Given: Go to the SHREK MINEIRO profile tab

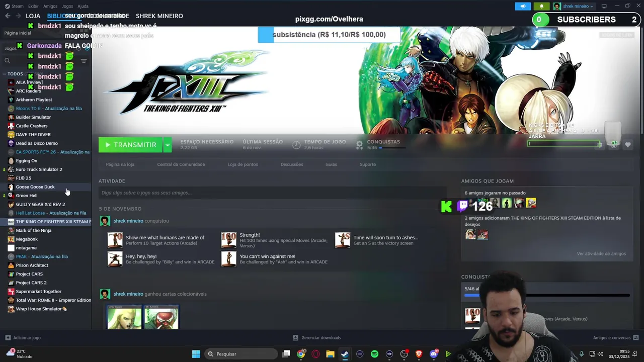Looking at the screenshot, I should 159,16.
